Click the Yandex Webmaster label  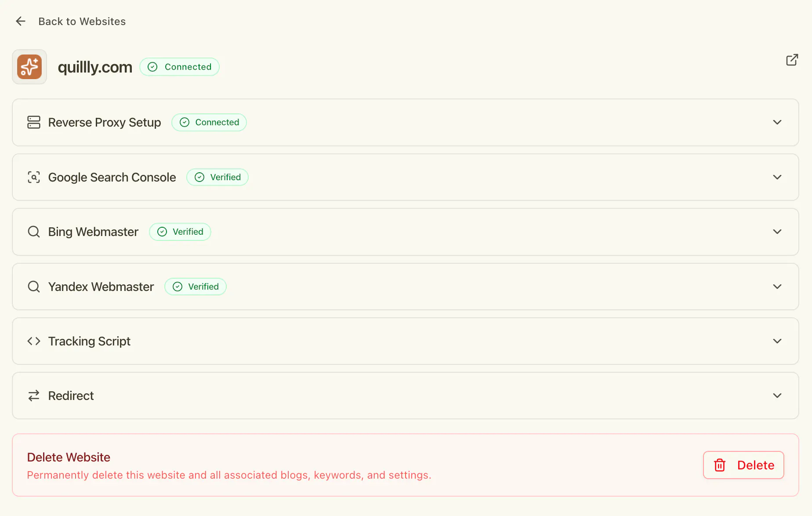(x=101, y=287)
